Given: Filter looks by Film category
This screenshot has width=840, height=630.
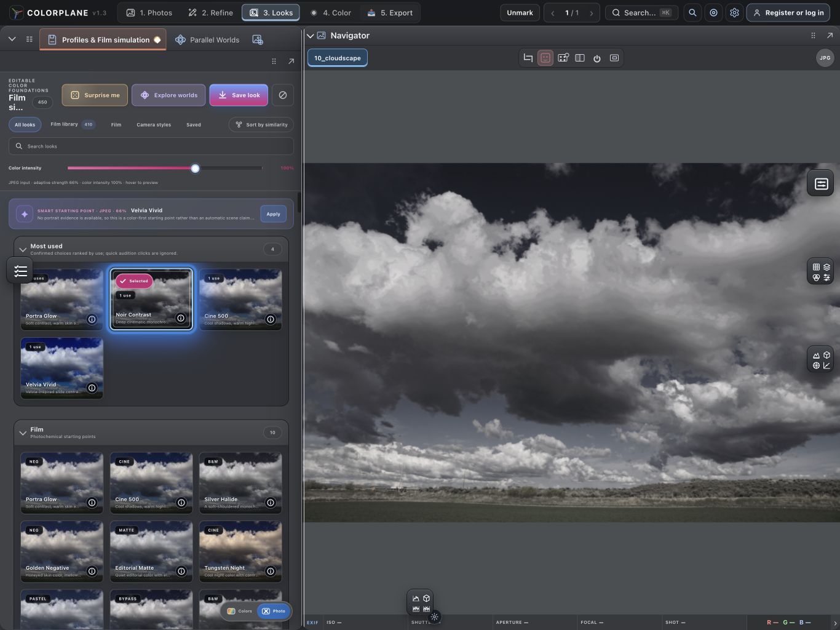Looking at the screenshot, I should [x=116, y=125].
